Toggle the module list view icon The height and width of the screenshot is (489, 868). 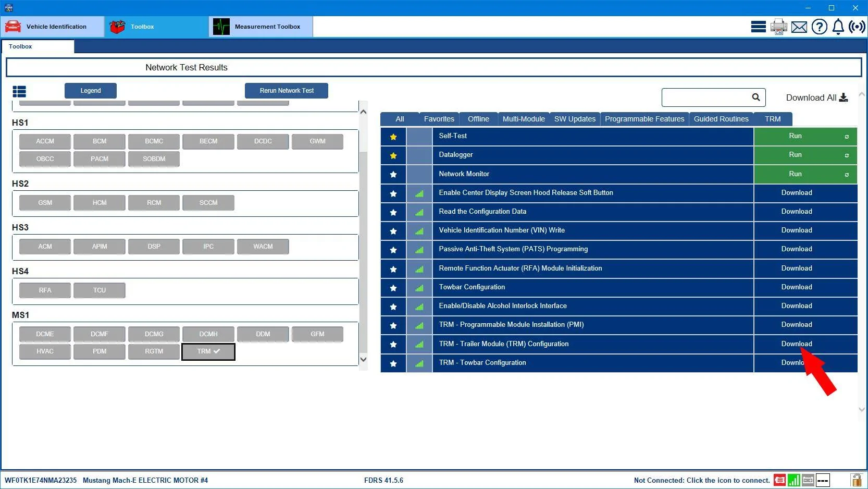(x=19, y=92)
